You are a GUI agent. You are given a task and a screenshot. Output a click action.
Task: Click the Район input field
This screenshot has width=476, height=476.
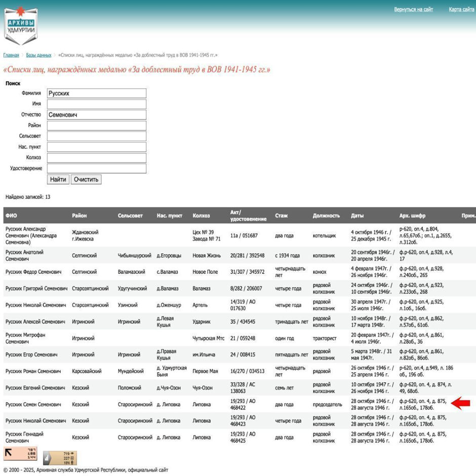96,126
